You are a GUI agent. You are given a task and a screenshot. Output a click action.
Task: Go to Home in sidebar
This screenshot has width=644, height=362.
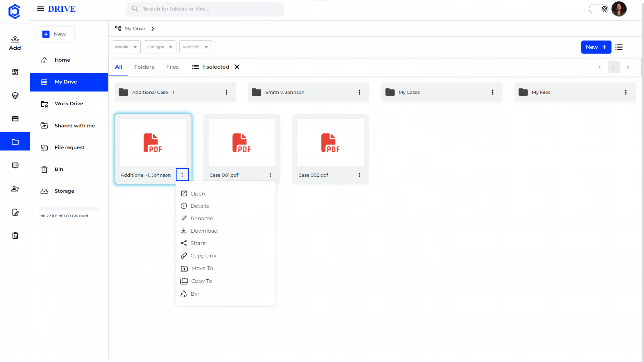tap(69, 60)
